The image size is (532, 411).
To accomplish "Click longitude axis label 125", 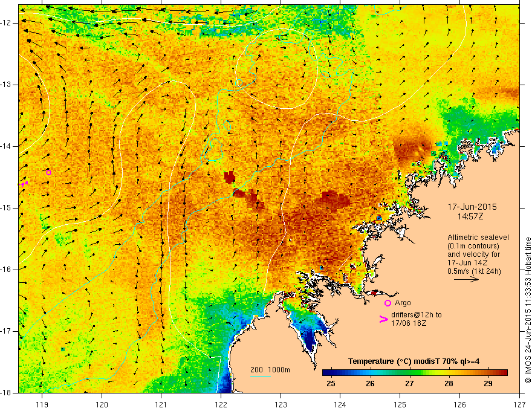I will tap(400, 404).
